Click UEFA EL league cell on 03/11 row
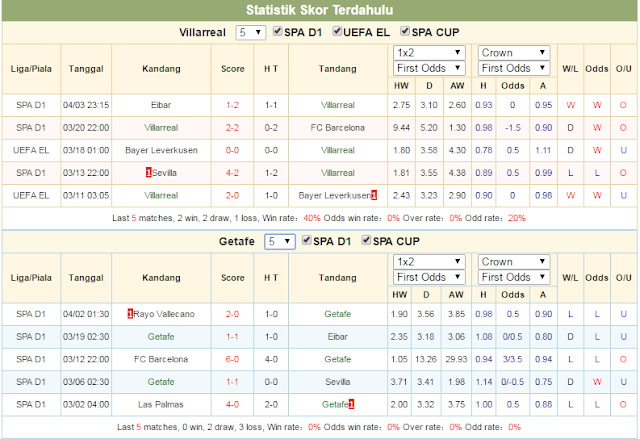 tap(31, 195)
